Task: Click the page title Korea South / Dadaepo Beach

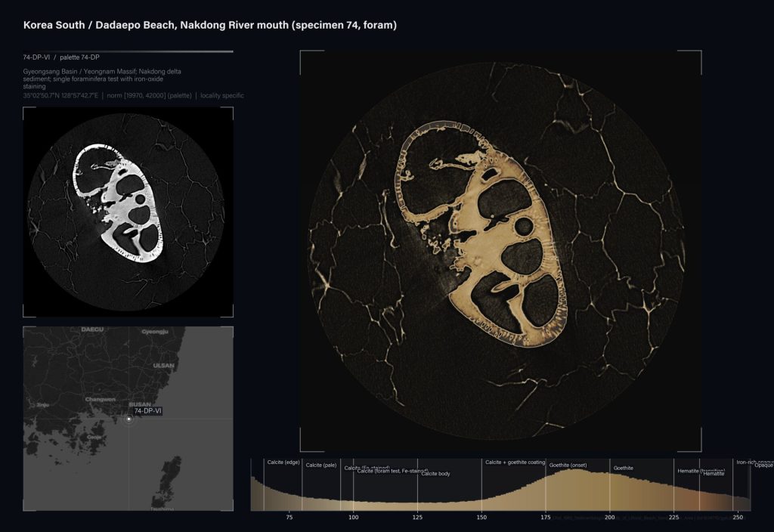Action: pyautogui.click(x=210, y=25)
